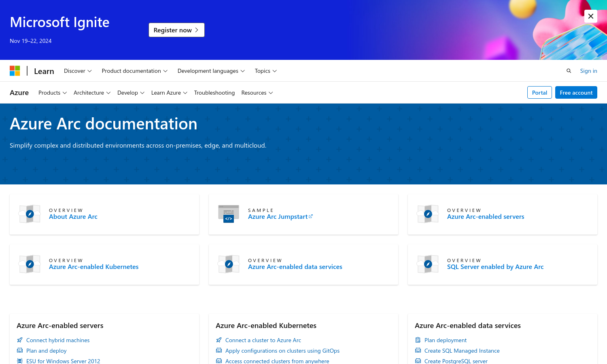The height and width of the screenshot is (364, 607).
Task: Open the Development languages dropdown
Action: tap(211, 71)
